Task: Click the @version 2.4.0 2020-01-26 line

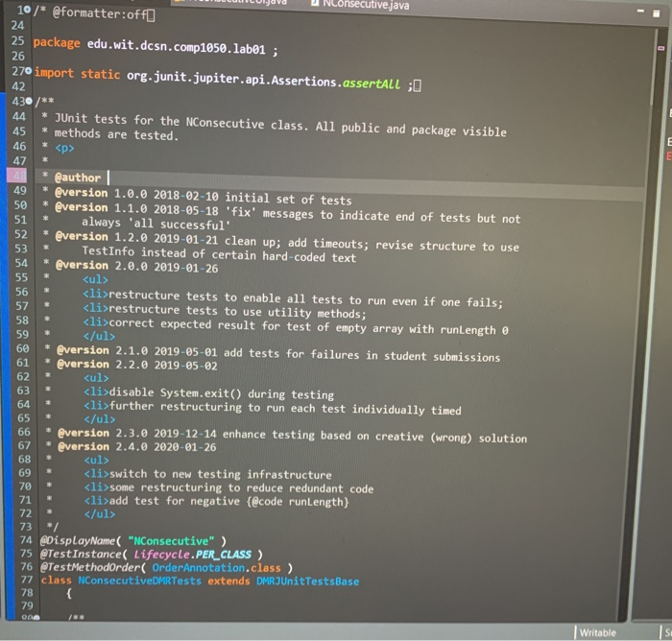Action: click(x=136, y=447)
